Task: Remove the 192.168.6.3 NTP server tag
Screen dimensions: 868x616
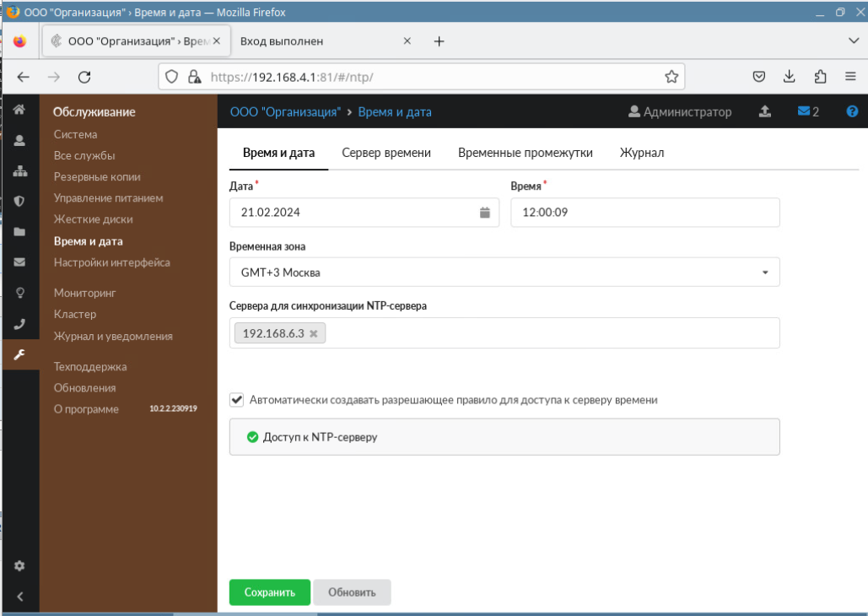Action: point(314,333)
